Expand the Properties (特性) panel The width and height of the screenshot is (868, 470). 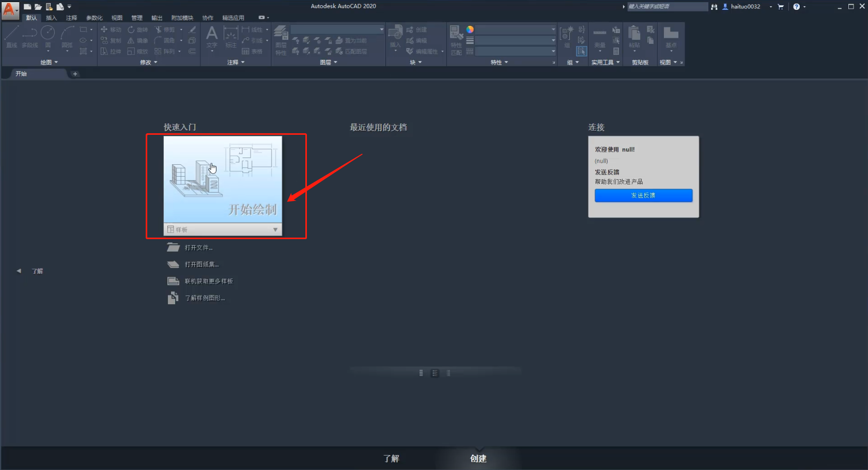pos(500,62)
